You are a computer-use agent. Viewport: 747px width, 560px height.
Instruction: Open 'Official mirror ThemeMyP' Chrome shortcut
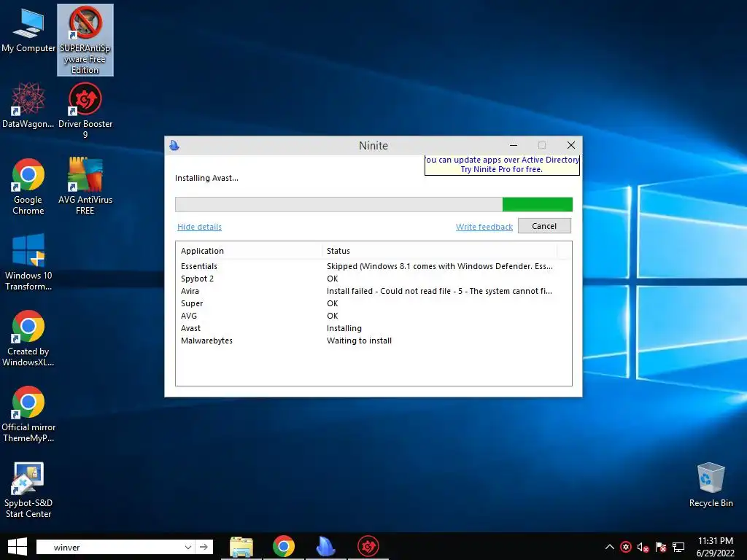(x=28, y=414)
